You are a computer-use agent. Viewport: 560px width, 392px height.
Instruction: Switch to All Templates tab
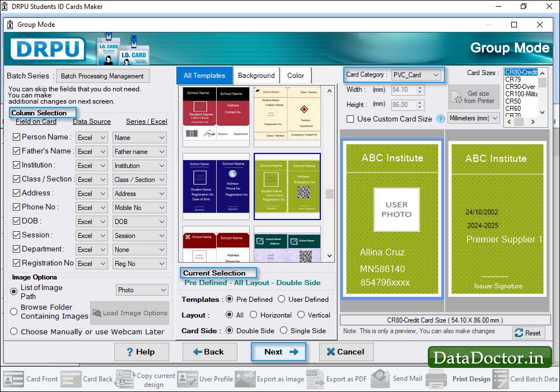tap(204, 76)
